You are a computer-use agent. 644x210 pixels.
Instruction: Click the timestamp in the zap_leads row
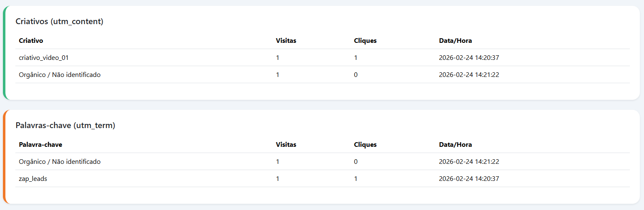pos(469,179)
